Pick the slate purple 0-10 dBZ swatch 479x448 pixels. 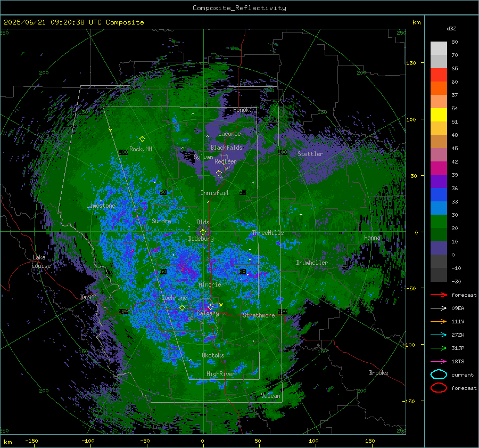click(x=439, y=248)
